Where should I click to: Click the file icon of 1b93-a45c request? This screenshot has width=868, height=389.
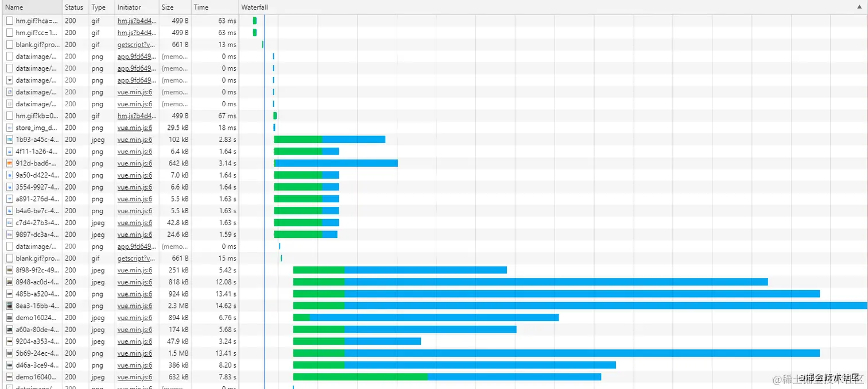9,140
